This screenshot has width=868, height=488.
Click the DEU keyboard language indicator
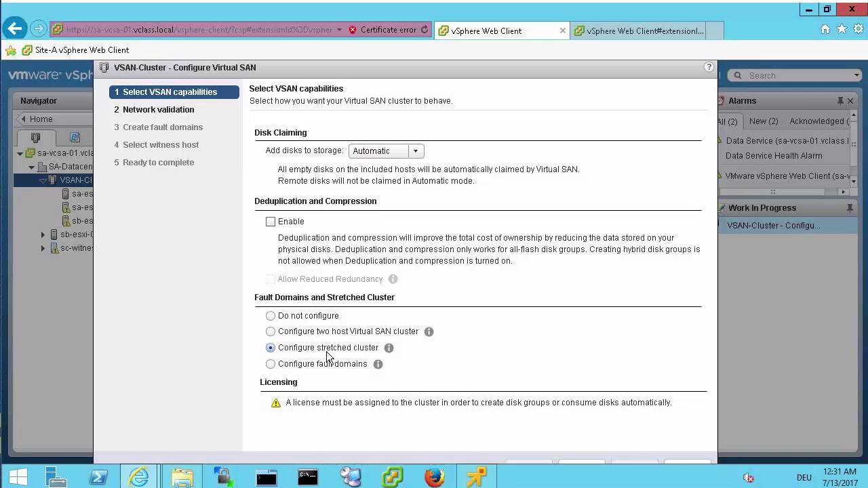[x=804, y=478]
